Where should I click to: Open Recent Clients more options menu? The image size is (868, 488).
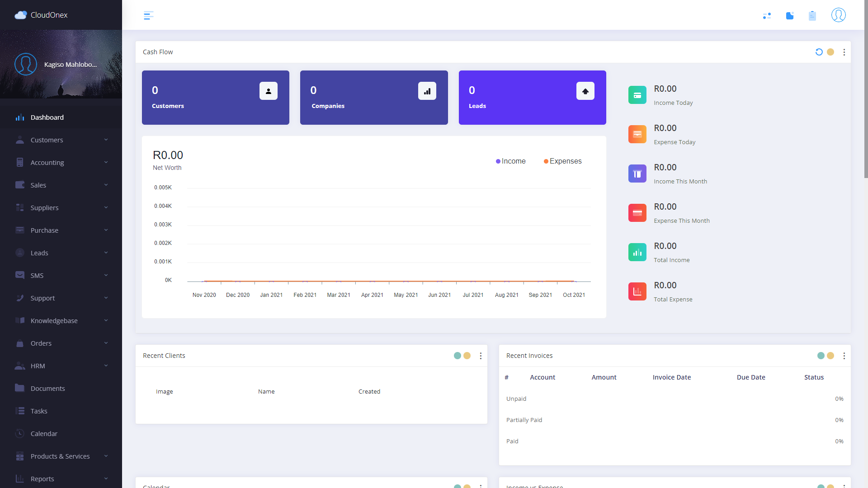coord(481,356)
